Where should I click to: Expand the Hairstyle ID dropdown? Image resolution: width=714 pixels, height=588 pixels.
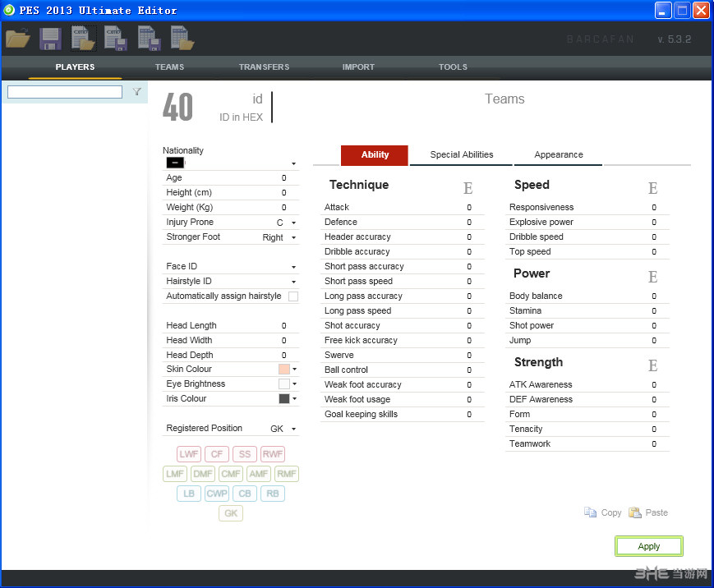(293, 282)
